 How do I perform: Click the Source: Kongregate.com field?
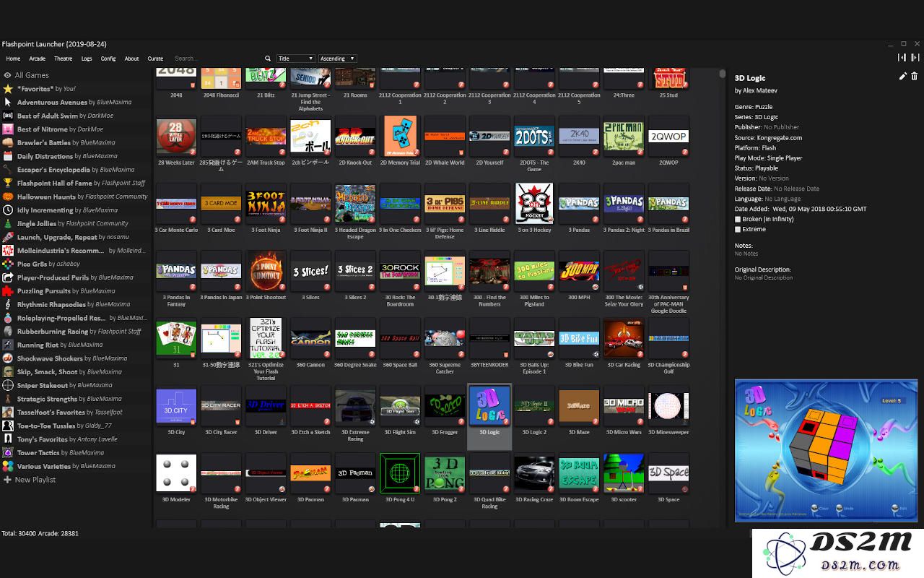[768, 137]
